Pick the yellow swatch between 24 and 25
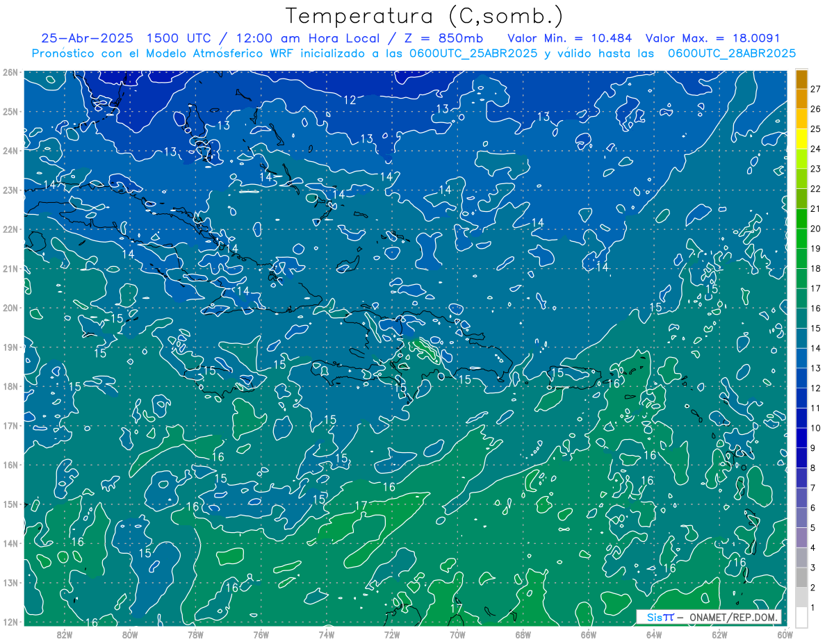Image resolution: width=834 pixels, height=644 pixels. [x=801, y=139]
